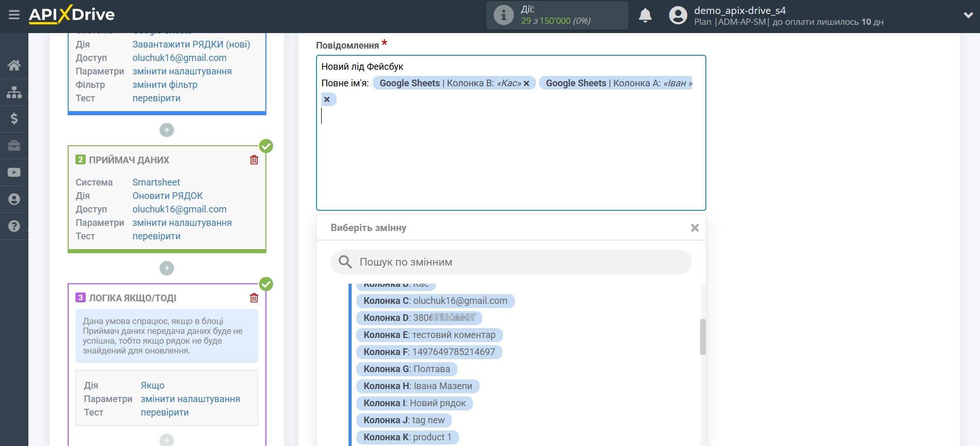Click змінити фільтр link
Screen dimensions: 980x446
[x=165, y=85]
